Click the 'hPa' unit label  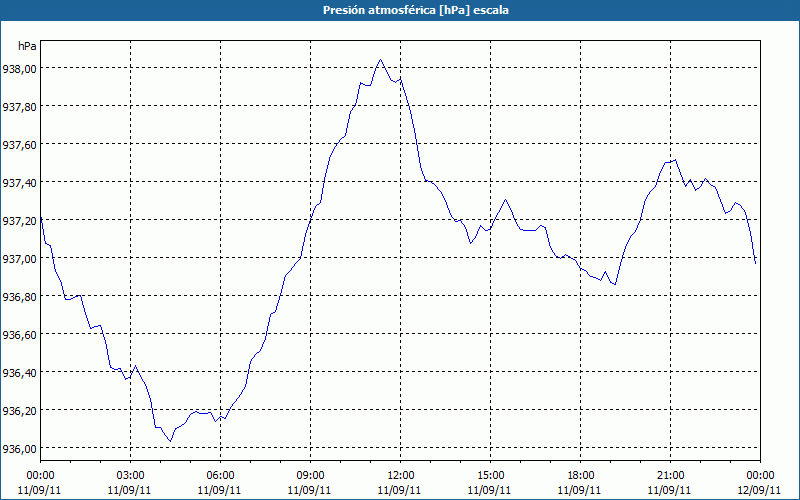(27, 46)
